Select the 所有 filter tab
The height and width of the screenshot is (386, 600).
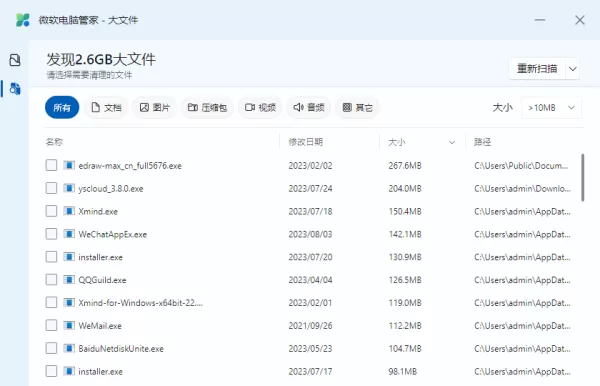tap(62, 107)
